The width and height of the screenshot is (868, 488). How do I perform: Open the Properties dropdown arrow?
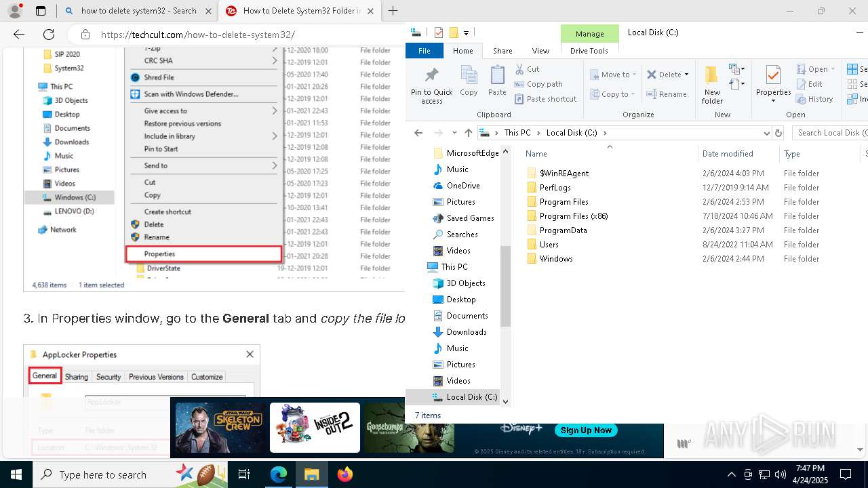[773, 101]
